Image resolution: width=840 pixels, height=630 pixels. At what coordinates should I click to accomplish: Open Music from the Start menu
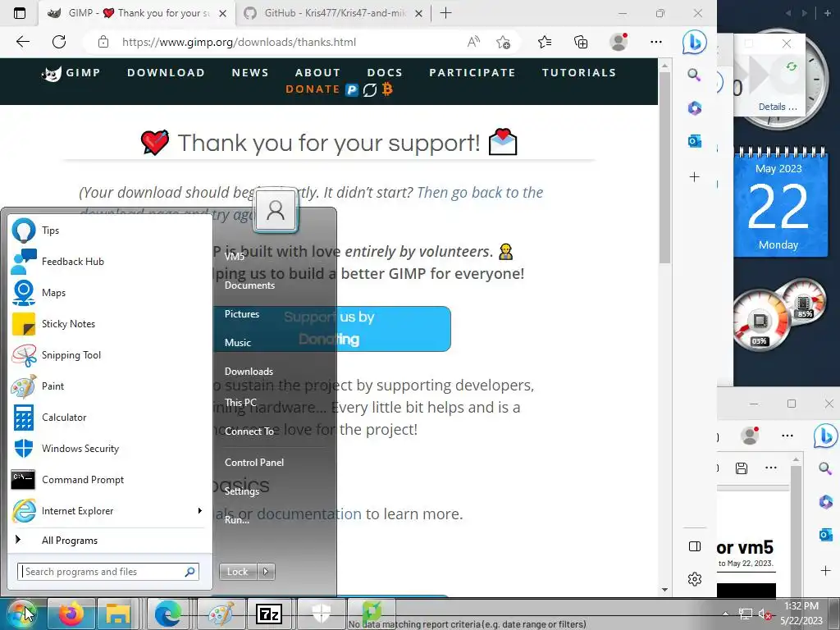pos(238,342)
